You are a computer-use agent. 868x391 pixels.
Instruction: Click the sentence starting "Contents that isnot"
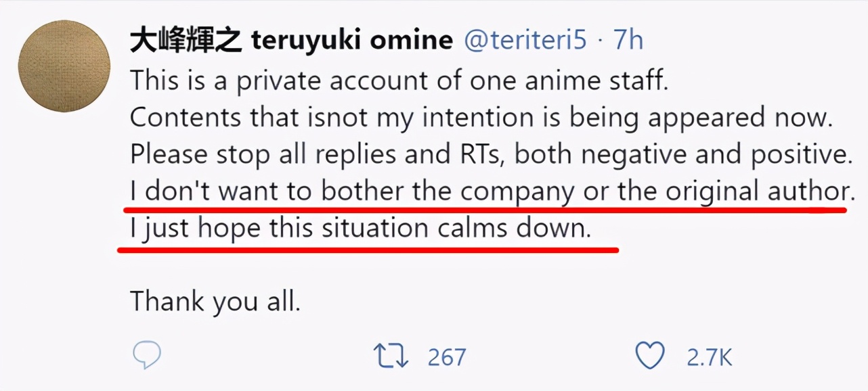click(480, 118)
